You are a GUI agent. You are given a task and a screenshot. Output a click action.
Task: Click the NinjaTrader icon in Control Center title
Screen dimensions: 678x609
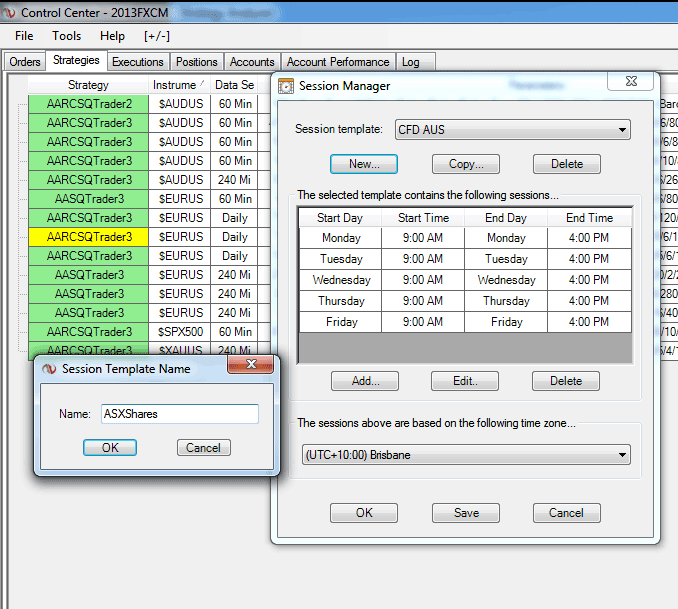[8, 13]
